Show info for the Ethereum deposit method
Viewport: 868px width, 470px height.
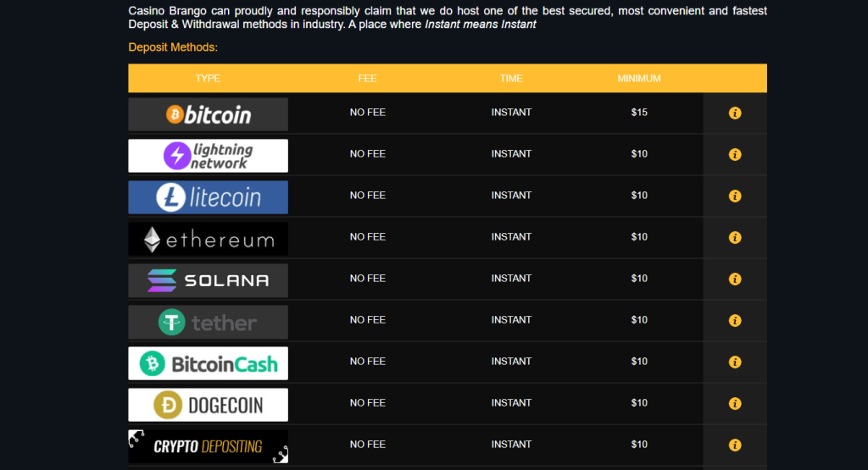click(x=735, y=237)
